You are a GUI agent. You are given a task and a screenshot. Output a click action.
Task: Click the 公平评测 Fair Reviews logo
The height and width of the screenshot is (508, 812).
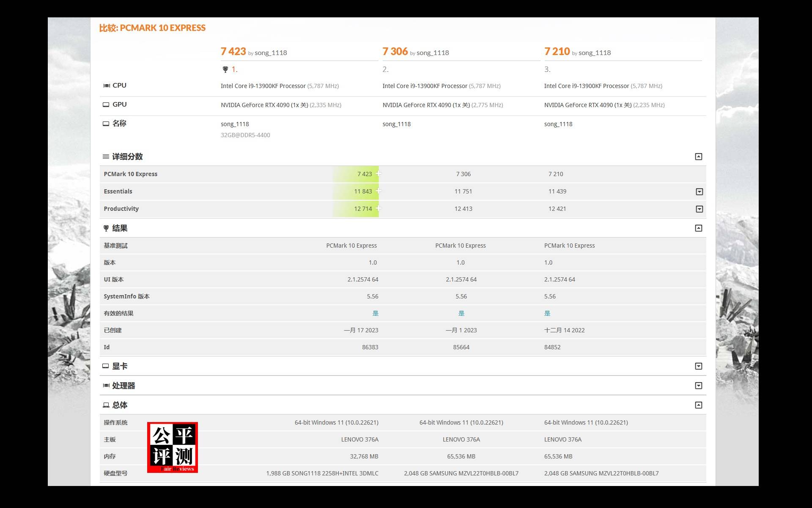click(173, 447)
